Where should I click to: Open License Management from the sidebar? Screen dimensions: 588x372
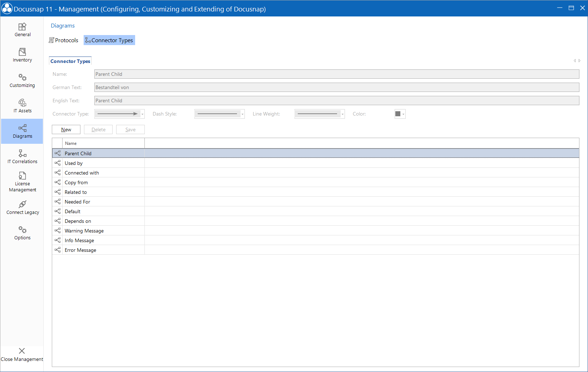tap(22, 181)
